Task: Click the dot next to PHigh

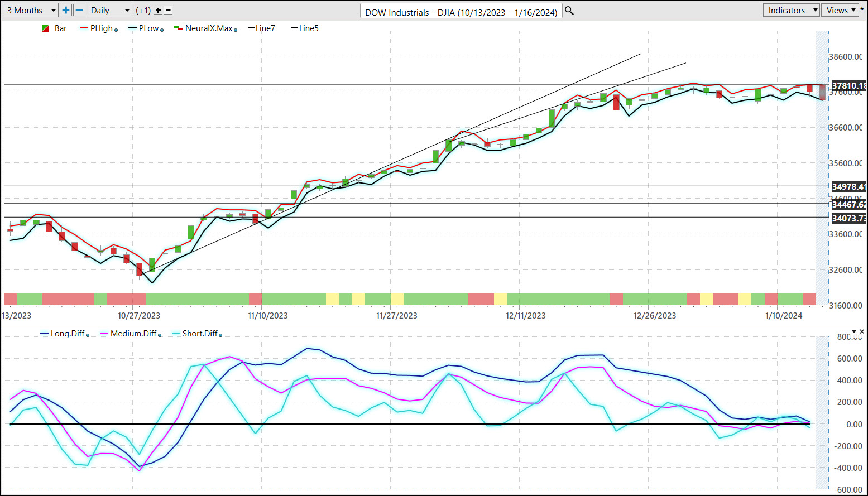Action: click(x=116, y=30)
